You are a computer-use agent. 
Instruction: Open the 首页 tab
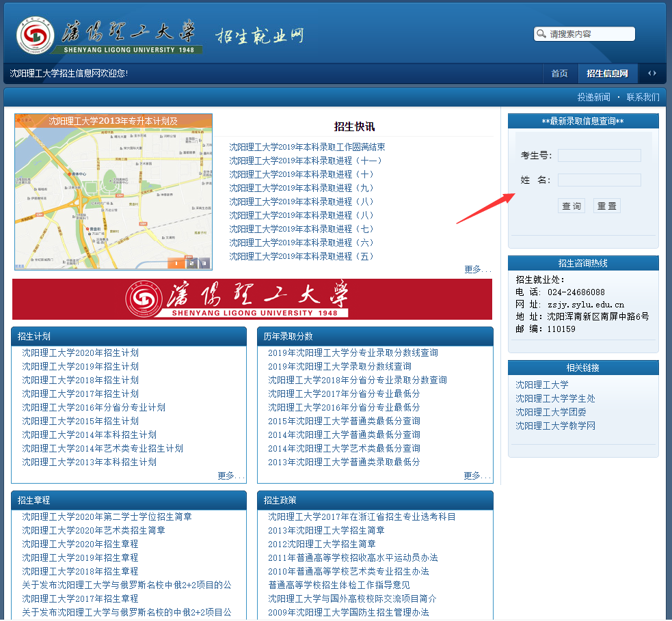pos(559,73)
